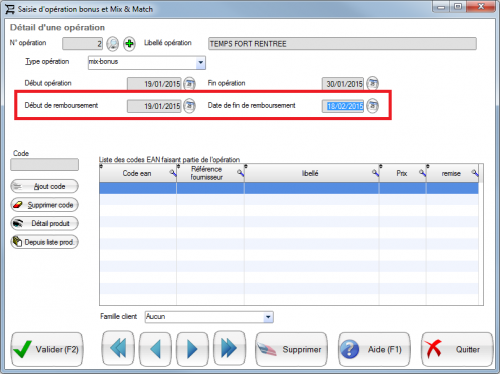Open calendar for Date de fin de remboursement
This screenshot has width=500, height=374.
click(372, 106)
